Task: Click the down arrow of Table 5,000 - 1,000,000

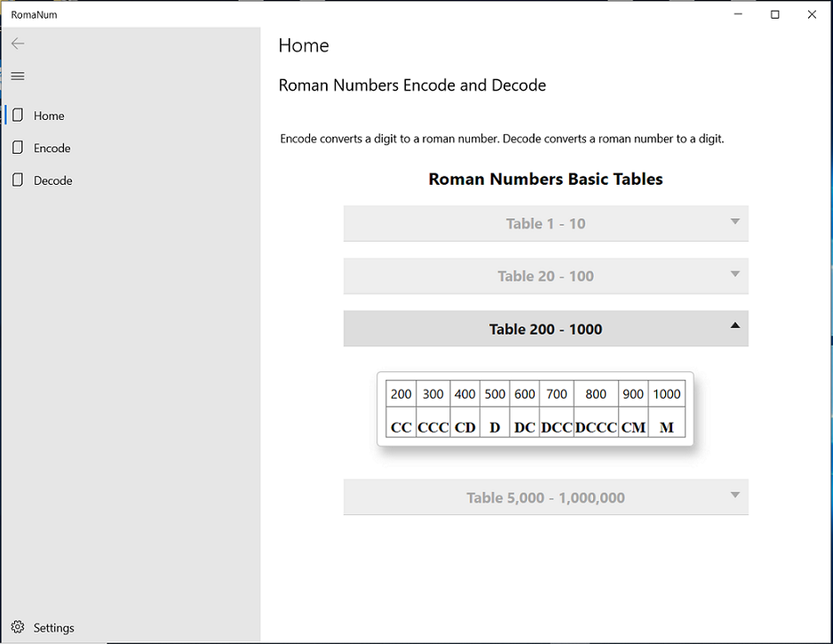Action: [734, 495]
